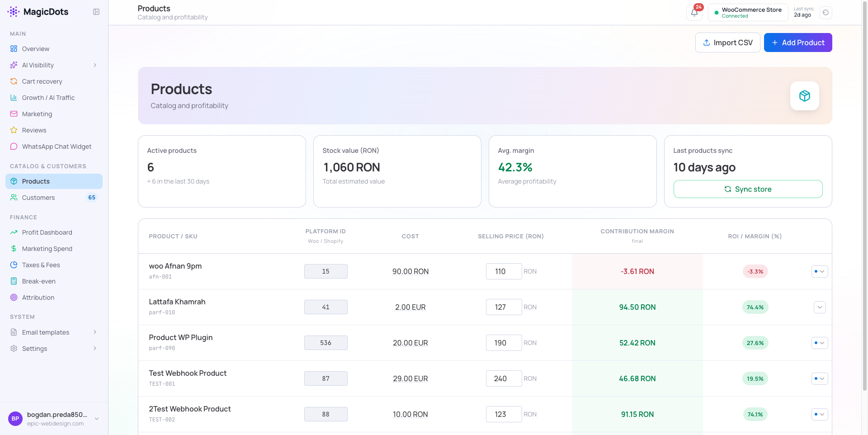Edit selling price field showing 240

[504, 378]
